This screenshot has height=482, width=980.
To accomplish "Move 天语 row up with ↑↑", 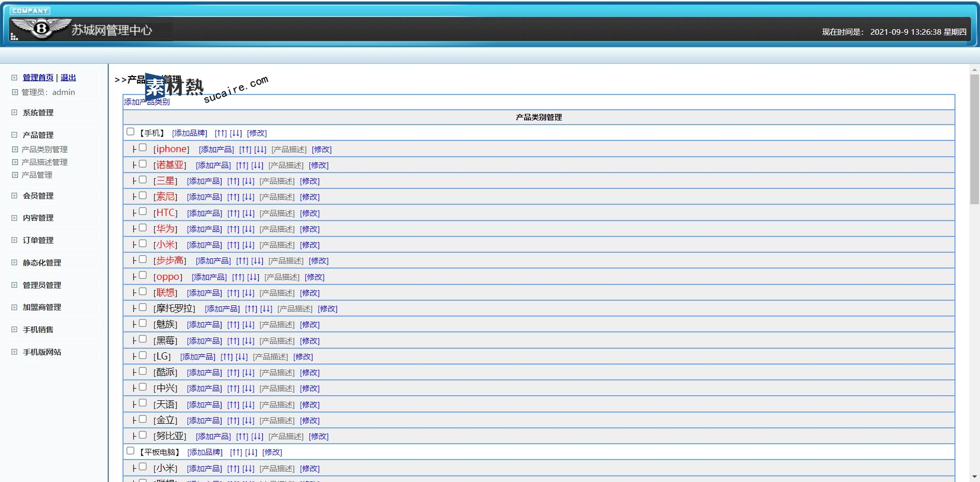I will [x=233, y=405].
